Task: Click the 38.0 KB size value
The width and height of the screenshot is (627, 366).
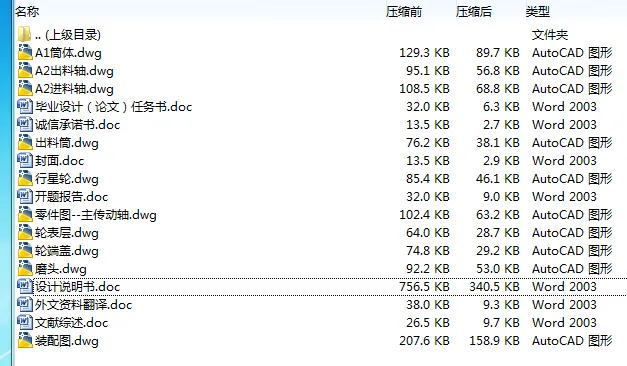Action: [428, 305]
